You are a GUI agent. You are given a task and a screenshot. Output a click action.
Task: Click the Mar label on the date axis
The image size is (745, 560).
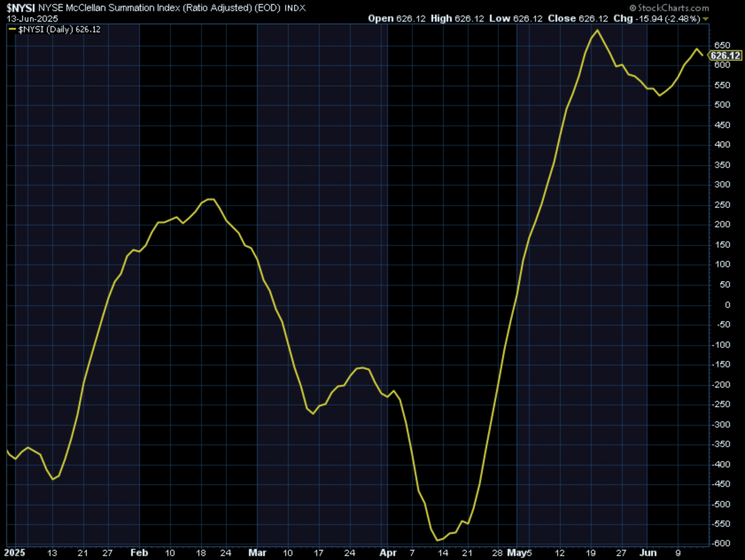[257, 552]
